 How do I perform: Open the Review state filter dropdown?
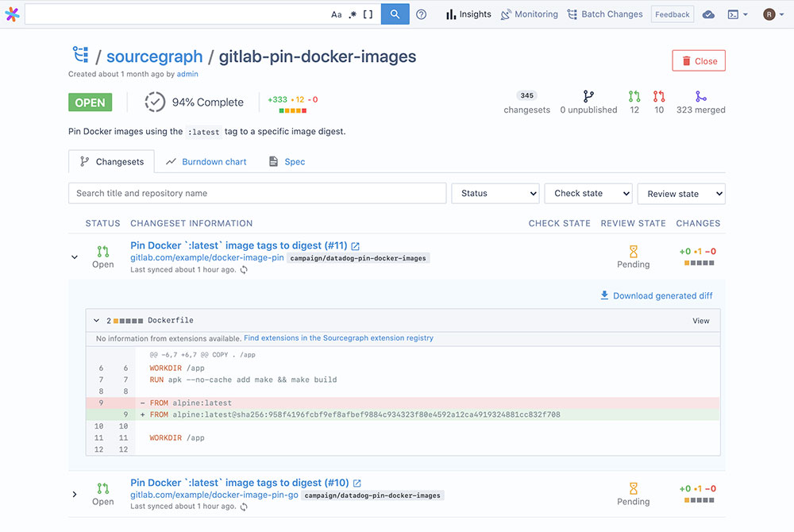[x=681, y=194]
